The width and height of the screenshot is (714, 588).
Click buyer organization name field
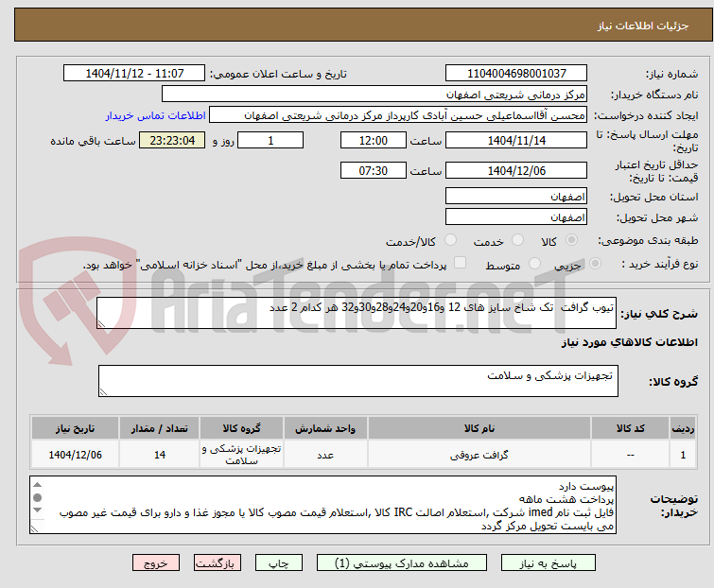click(374, 95)
